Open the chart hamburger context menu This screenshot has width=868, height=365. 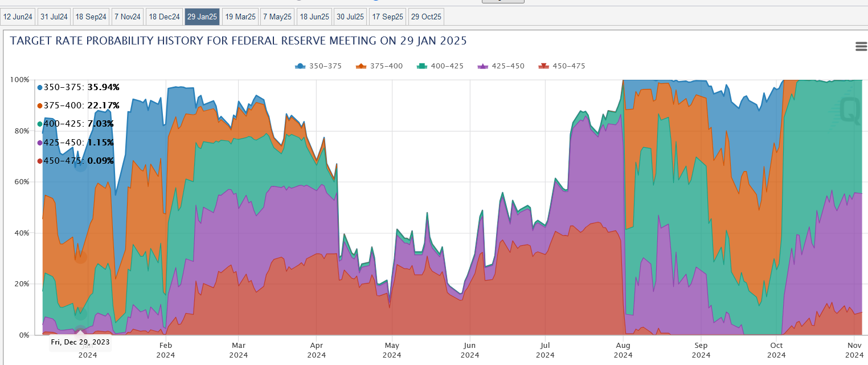coord(861,47)
